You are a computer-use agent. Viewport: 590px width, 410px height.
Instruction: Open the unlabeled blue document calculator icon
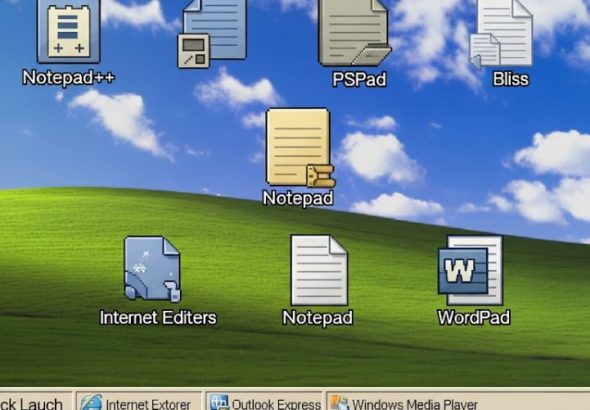212,34
